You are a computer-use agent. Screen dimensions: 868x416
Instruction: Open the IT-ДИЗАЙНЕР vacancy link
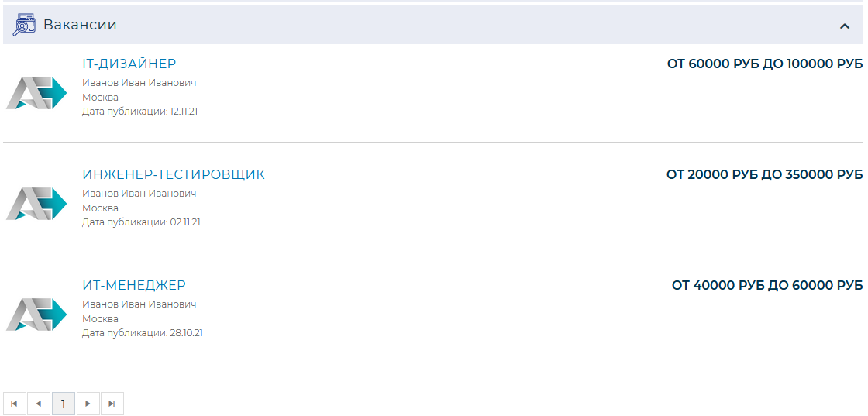tap(129, 64)
